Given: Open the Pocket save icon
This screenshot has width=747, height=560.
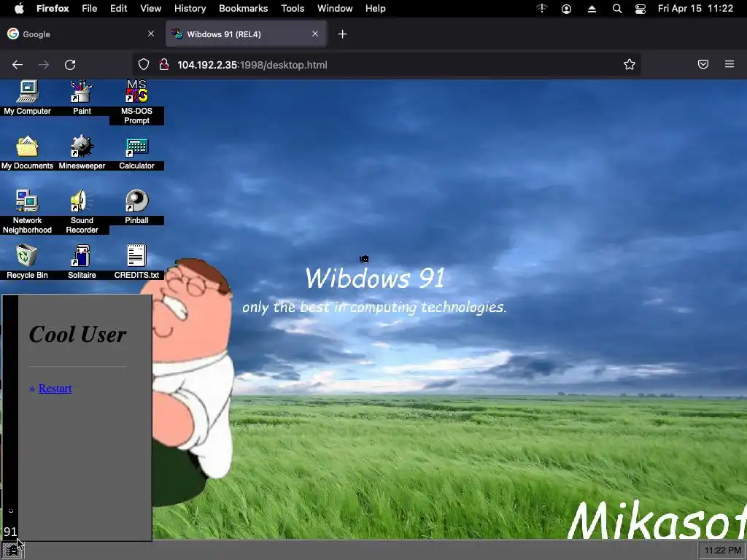Looking at the screenshot, I should (703, 64).
